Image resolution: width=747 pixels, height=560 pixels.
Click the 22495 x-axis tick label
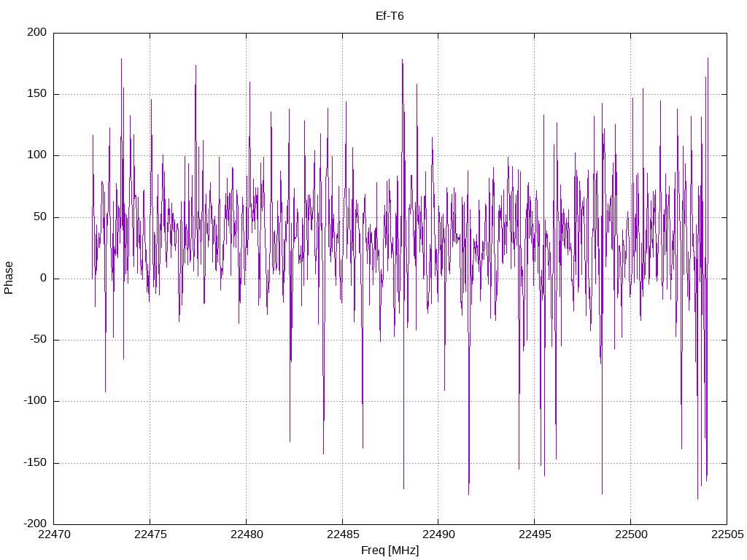pyautogui.click(x=535, y=534)
